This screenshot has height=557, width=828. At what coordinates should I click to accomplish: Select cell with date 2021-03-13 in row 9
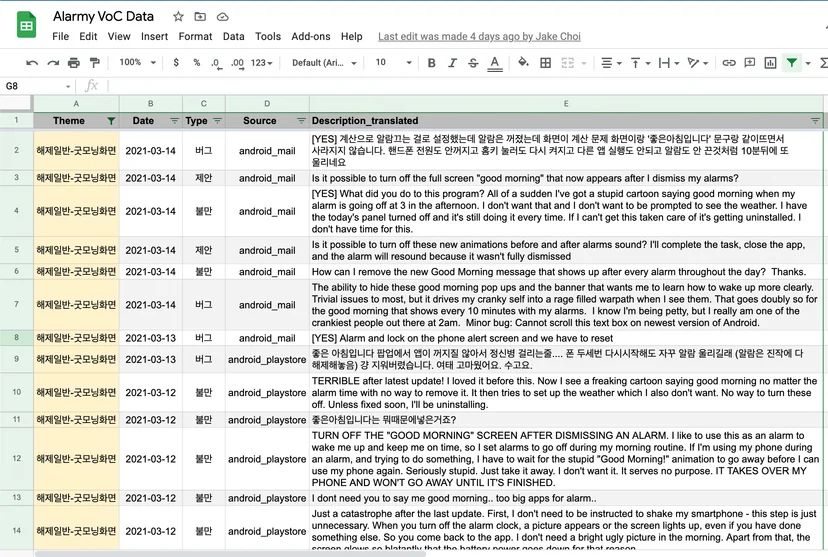coord(150,360)
